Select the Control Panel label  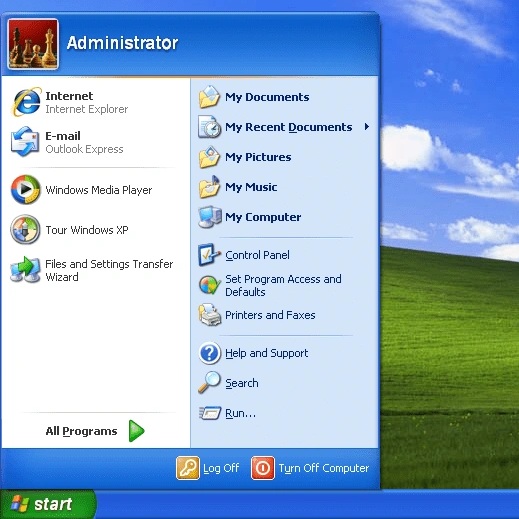(257, 255)
